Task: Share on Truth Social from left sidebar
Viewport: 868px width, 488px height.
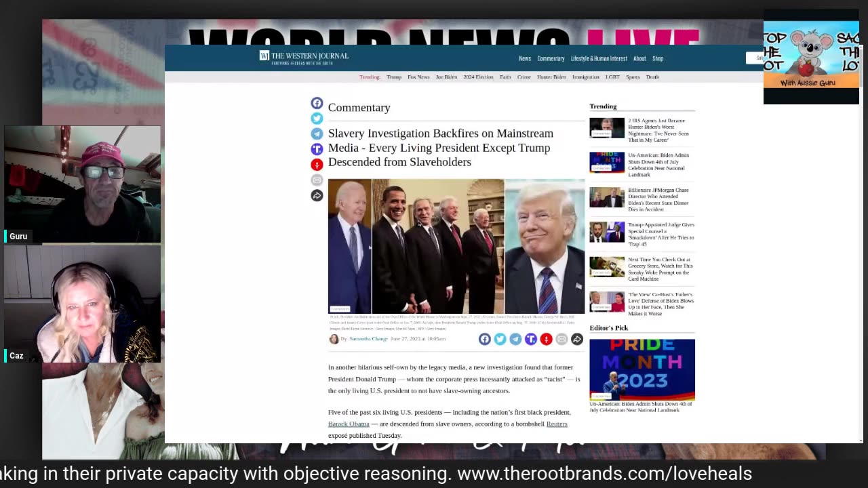Action: (x=317, y=149)
